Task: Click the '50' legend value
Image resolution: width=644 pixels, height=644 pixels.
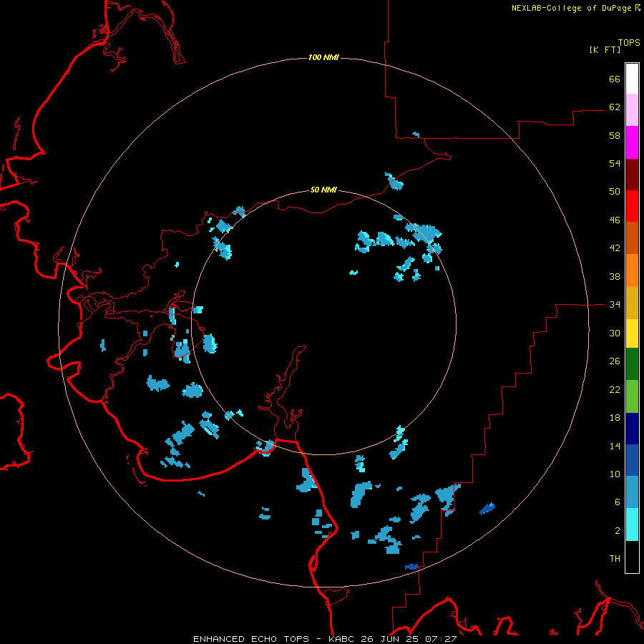Action: [615, 192]
